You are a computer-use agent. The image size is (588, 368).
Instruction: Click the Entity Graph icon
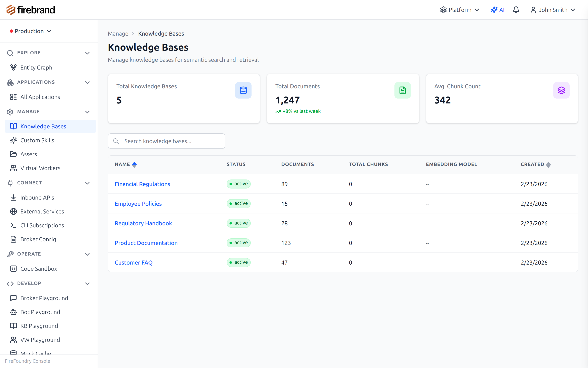13,67
